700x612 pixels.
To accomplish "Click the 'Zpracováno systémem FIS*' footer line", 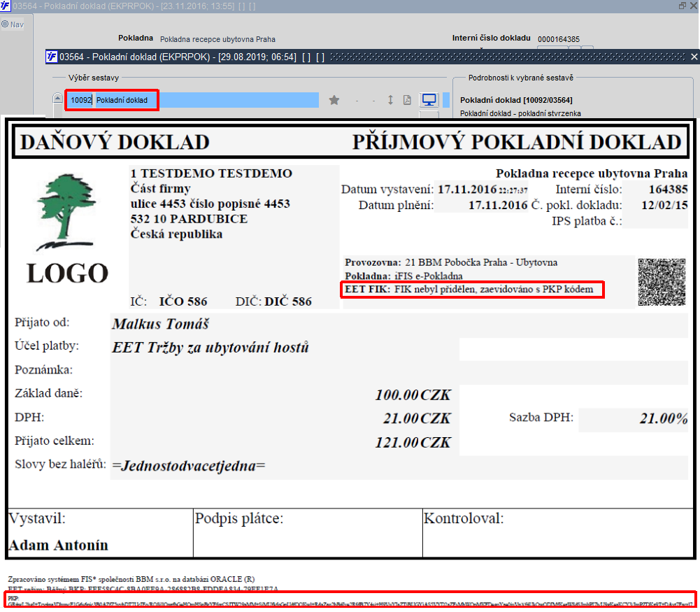I will coord(131,579).
